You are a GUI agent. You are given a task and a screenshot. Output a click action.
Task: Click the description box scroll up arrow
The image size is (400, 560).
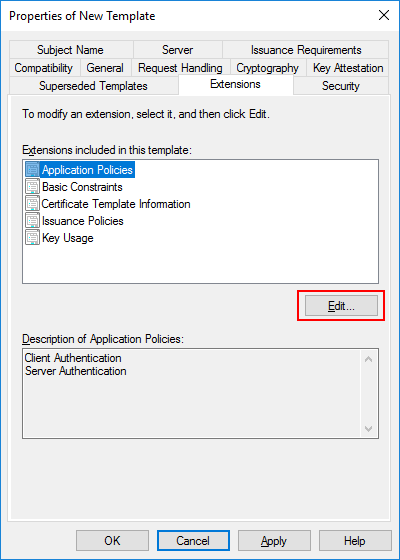click(369, 359)
